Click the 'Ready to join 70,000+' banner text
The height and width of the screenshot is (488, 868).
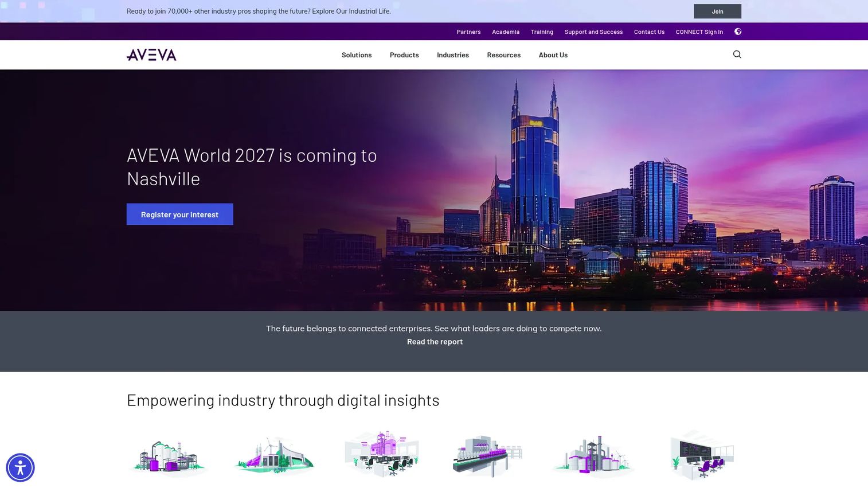259,11
